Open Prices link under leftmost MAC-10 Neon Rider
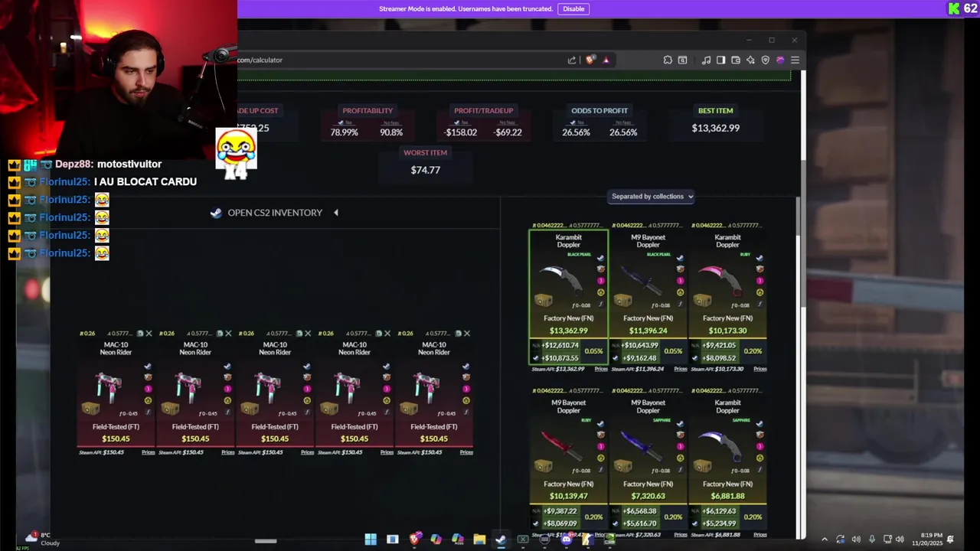 (149, 452)
